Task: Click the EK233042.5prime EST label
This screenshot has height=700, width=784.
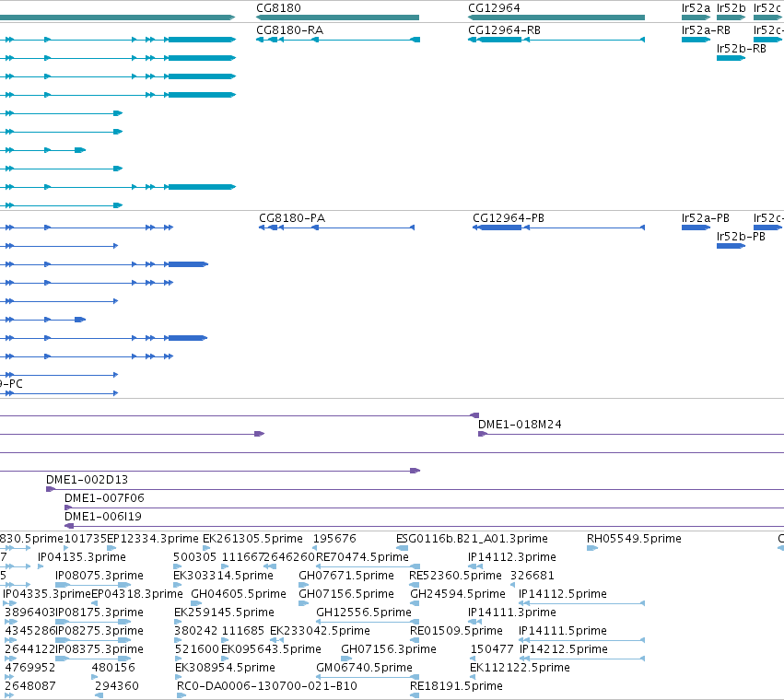Action: (320, 631)
